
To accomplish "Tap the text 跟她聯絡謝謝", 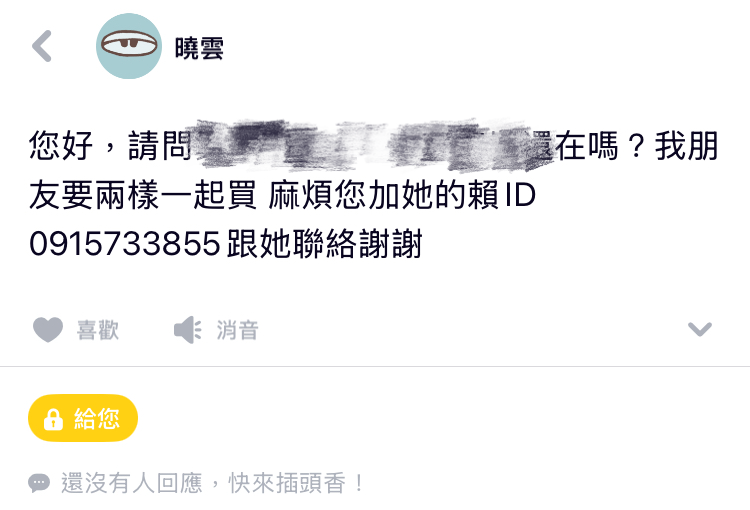I will point(324,244).
